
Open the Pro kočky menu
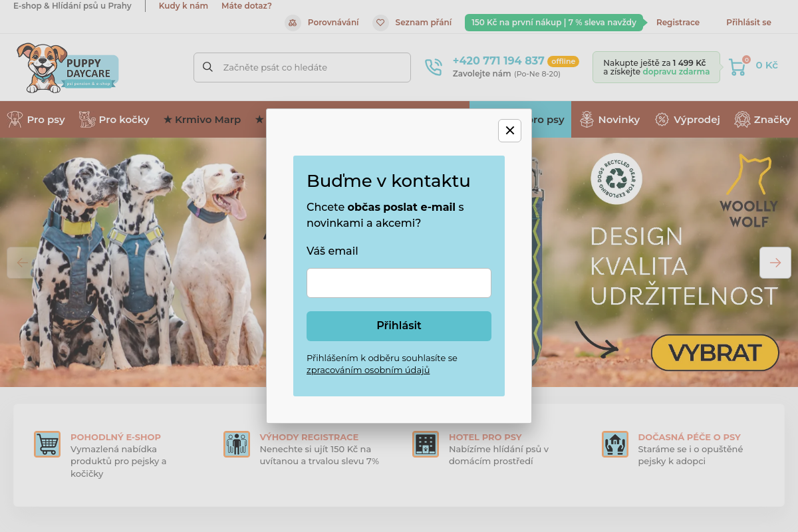pos(114,120)
